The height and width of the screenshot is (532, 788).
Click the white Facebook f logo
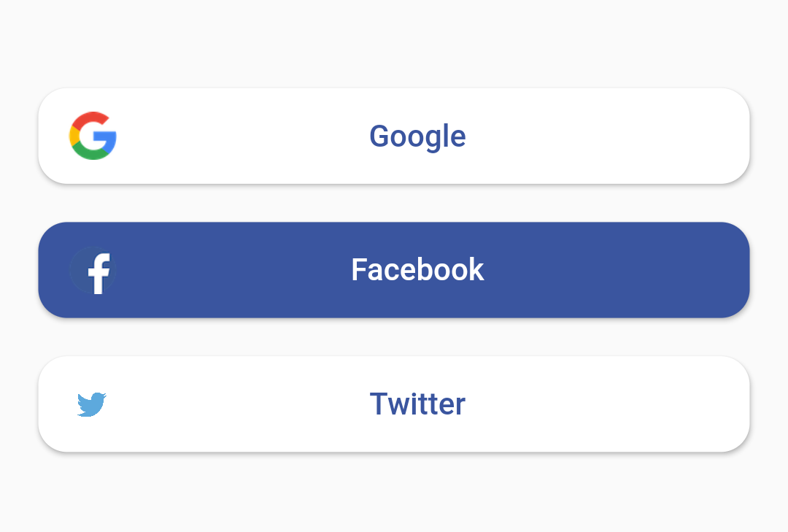93,270
